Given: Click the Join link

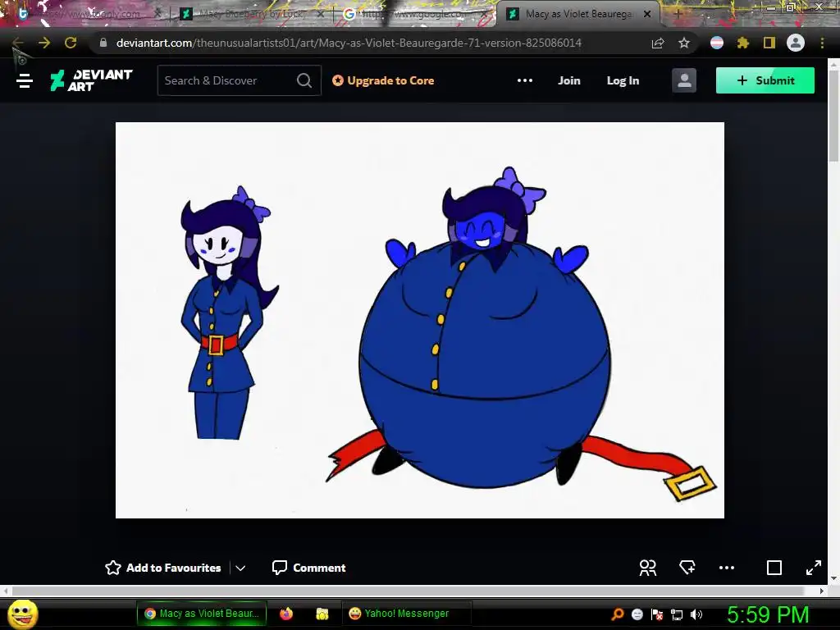Looking at the screenshot, I should click(x=569, y=80).
